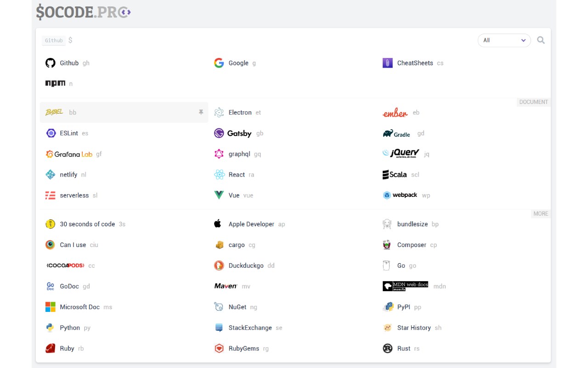Select the Electron text label

pyautogui.click(x=240, y=112)
